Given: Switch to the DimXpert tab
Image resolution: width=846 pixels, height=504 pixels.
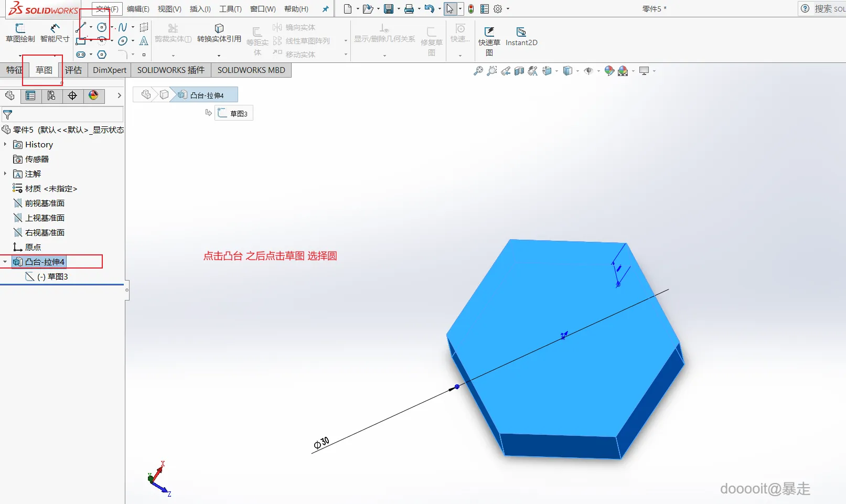Looking at the screenshot, I should [110, 70].
